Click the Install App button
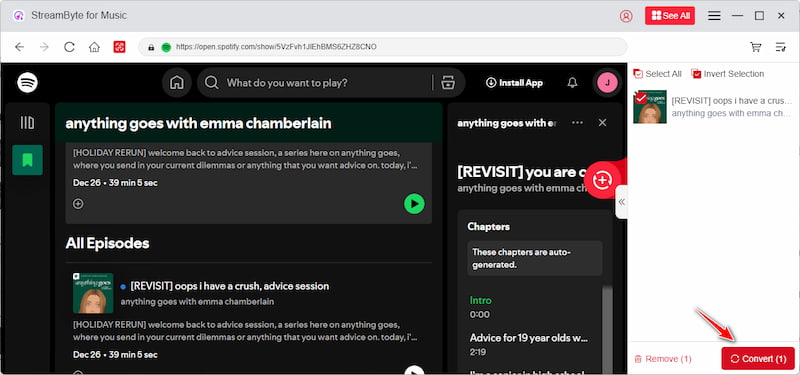 point(514,83)
